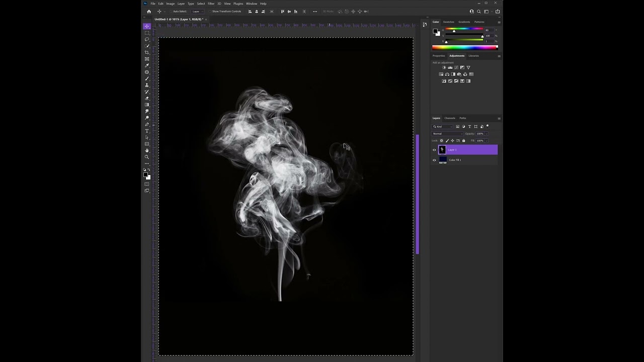Open the Move tool preset picker arrow
644x362 pixels.
[x=165, y=11]
